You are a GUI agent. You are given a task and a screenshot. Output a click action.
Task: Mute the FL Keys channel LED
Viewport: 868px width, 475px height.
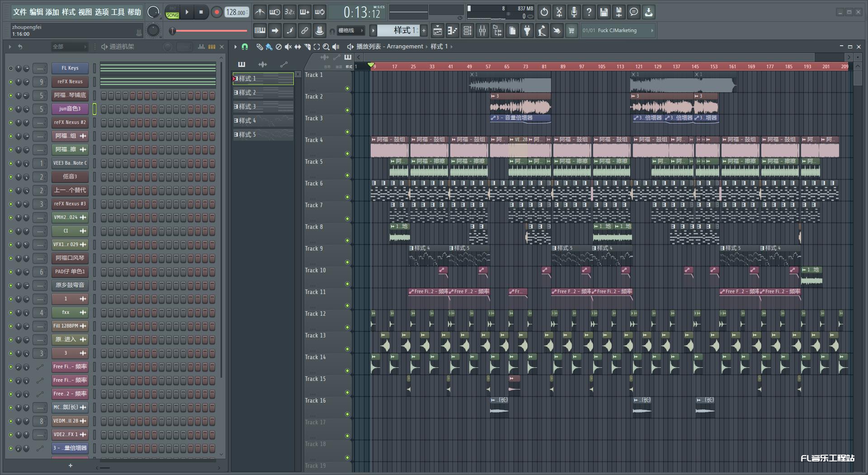pos(11,68)
